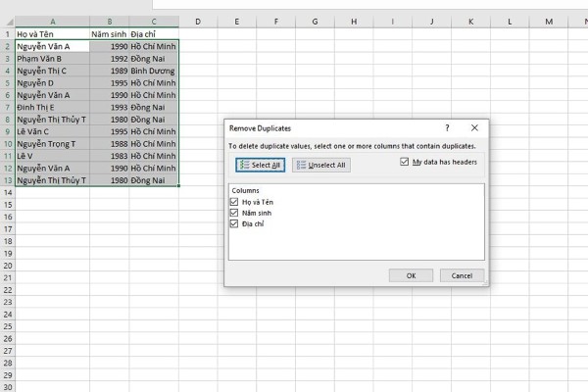
Task: Select row 1 header
Action: [8, 34]
